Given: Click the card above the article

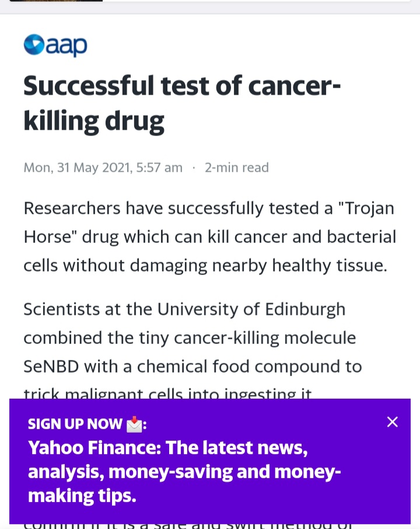Looking at the screenshot, I should tap(209, 1).
